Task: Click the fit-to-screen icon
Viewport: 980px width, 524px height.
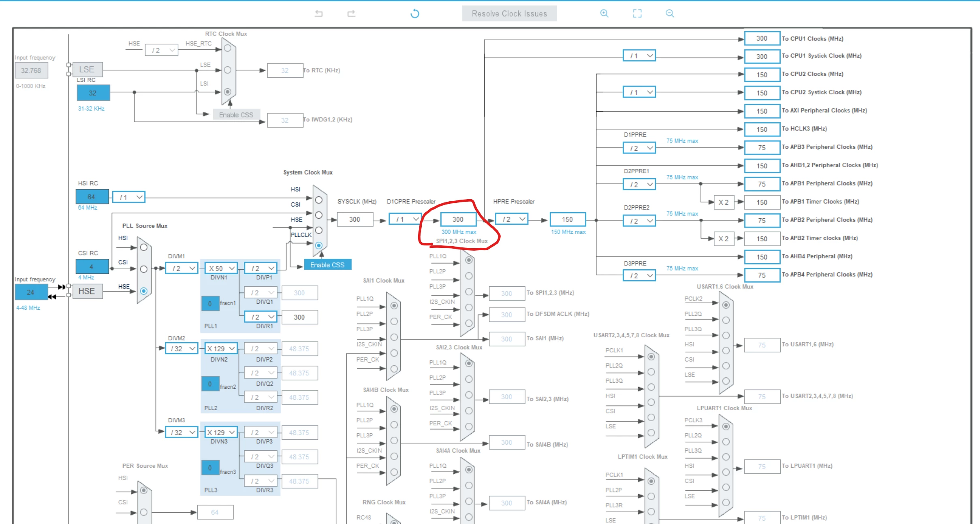Action: [x=637, y=13]
